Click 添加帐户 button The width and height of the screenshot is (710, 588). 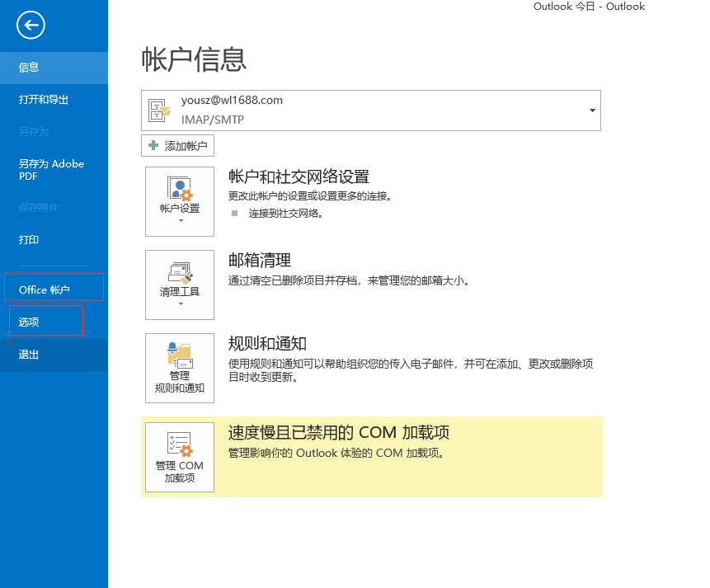[177, 146]
